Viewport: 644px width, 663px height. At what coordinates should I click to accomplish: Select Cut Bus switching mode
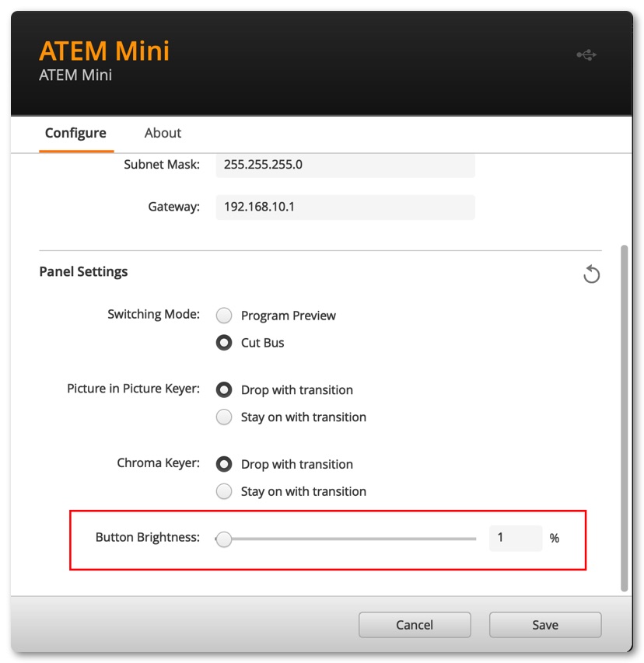[224, 343]
